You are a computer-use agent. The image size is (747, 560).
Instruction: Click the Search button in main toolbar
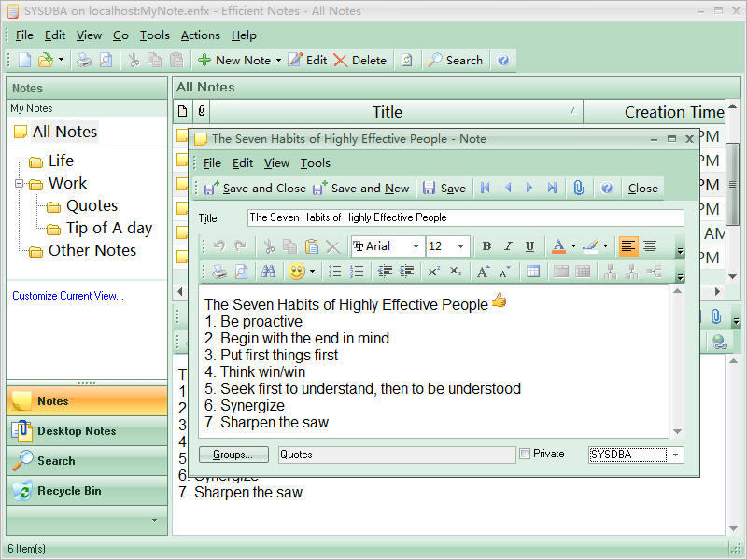456,60
